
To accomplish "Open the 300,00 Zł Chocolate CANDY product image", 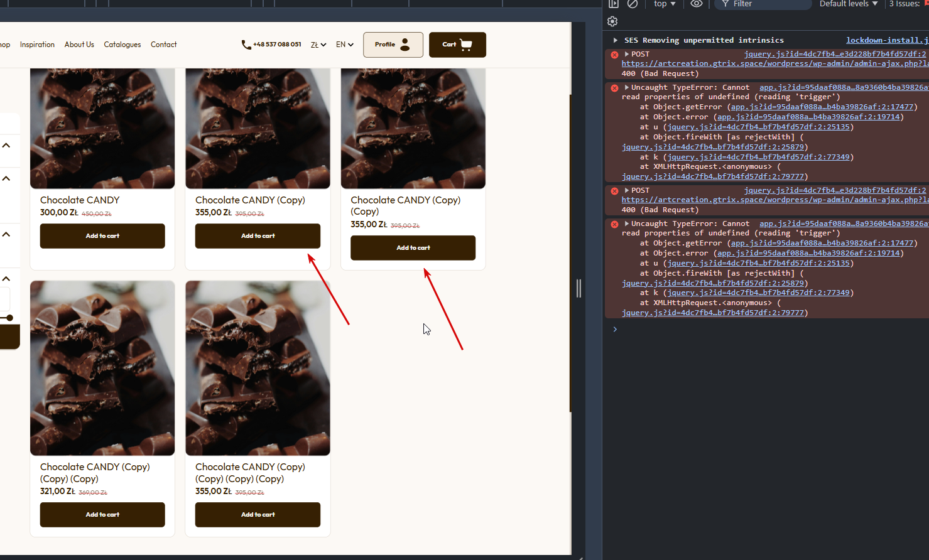I will [x=102, y=128].
